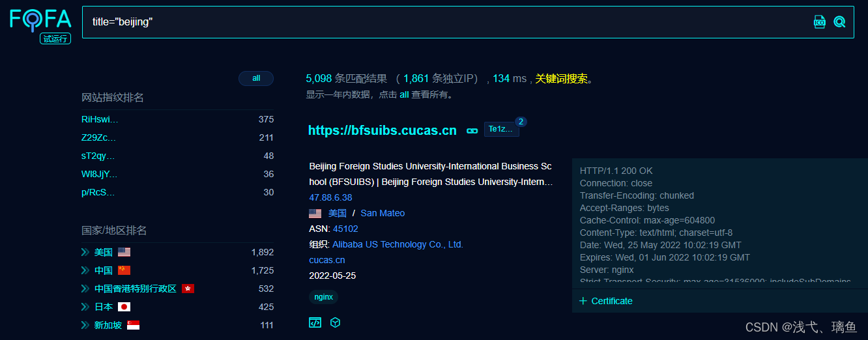Click the Hong Kong flag in country ranking

pyautogui.click(x=188, y=289)
